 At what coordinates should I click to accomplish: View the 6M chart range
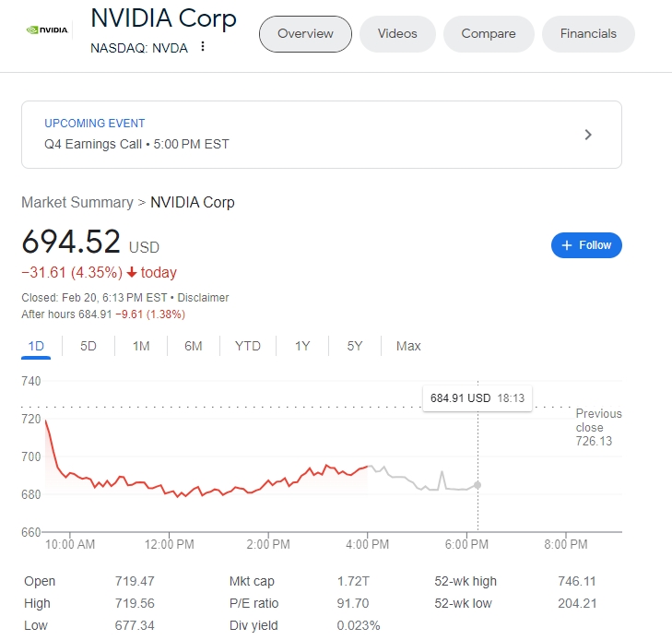pyautogui.click(x=194, y=346)
